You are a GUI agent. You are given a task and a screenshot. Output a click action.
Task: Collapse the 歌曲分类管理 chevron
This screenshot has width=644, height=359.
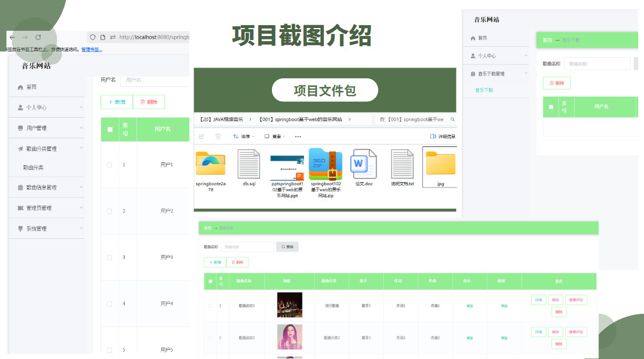coord(81,148)
